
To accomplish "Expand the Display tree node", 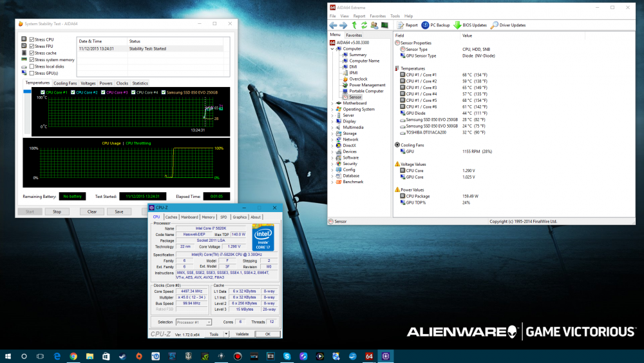I will coord(332,122).
